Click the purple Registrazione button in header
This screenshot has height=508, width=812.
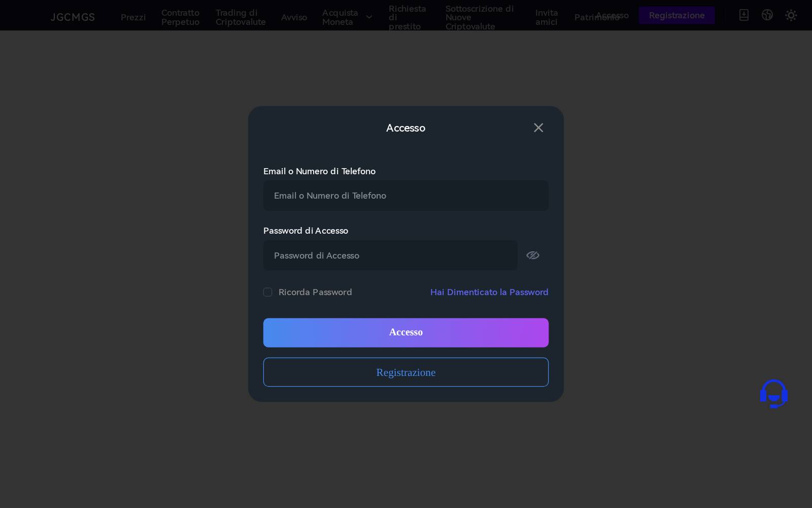pos(676,15)
